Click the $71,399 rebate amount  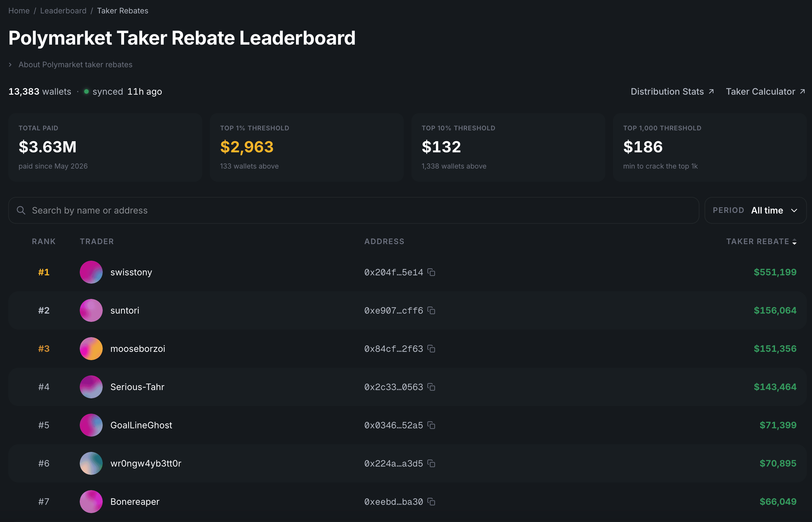pos(778,425)
